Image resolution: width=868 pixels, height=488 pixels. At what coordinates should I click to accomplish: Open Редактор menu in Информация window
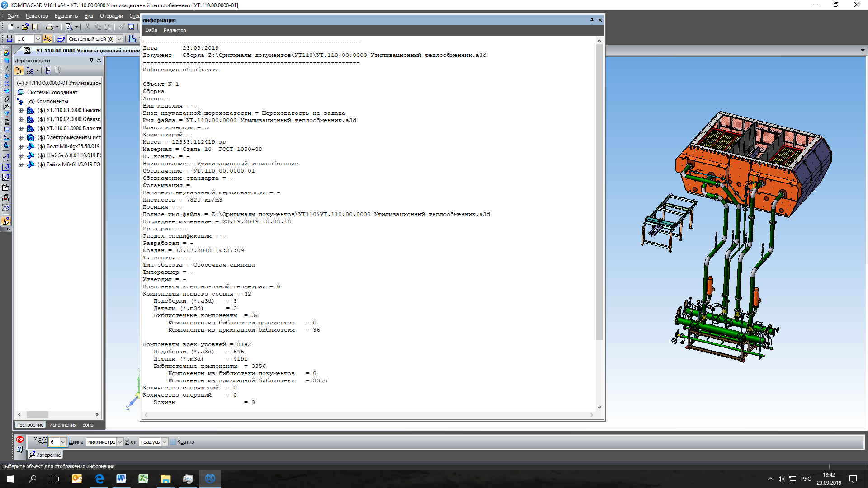pyautogui.click(x=175, y=30)
